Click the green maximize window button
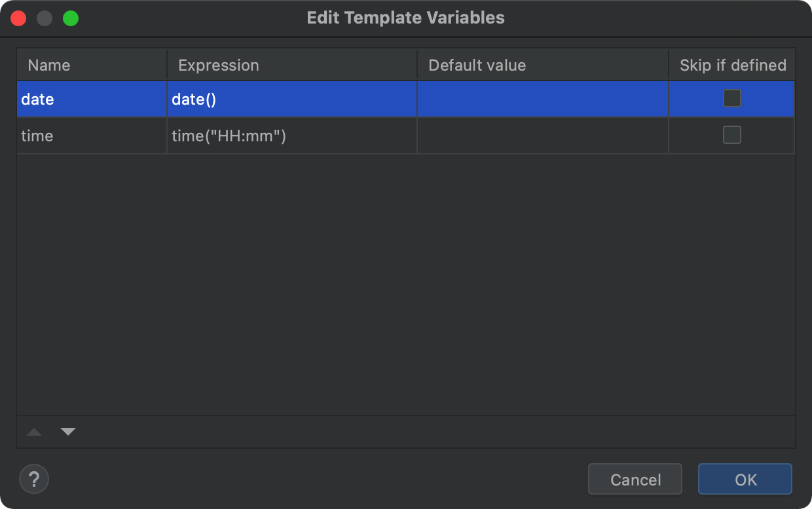Viewport: 812px width, 509px height. (71, 18)
